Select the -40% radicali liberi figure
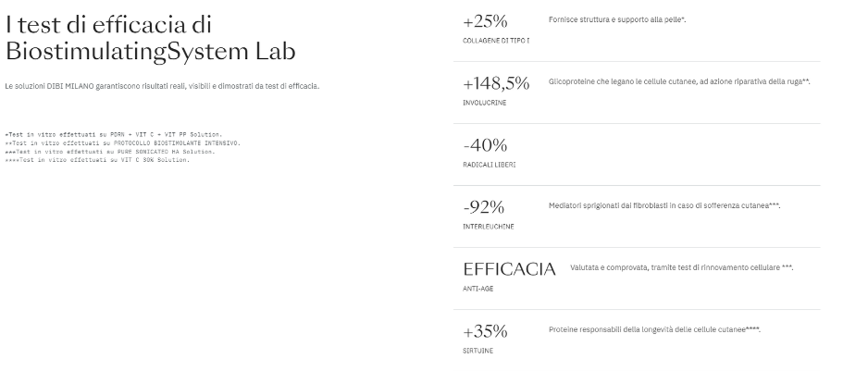Screen dimensions: 868x371 pyautogui.click(x=485, y=145)
